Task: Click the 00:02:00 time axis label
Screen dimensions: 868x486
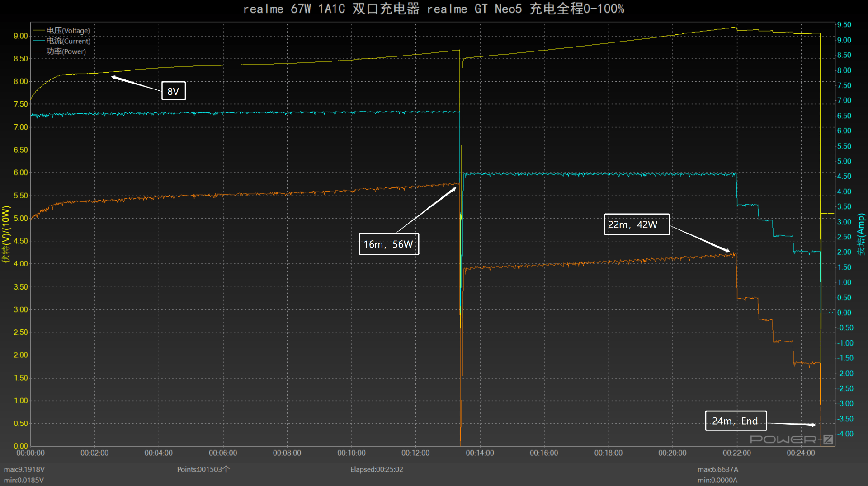Action: [94, 453]
